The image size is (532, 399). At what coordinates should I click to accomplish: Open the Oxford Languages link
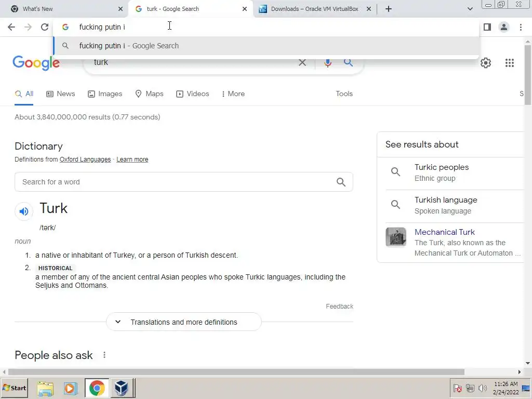click(85, 159)
